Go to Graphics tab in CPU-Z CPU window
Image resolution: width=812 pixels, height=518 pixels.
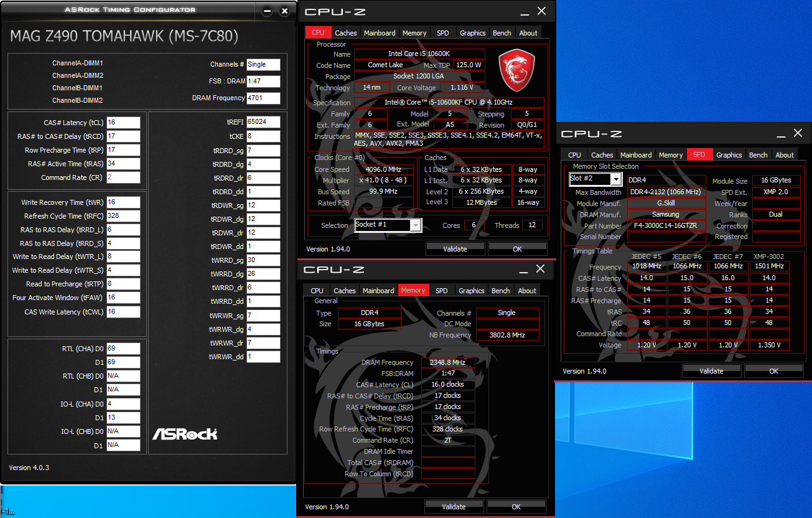[x=473, y=33]
